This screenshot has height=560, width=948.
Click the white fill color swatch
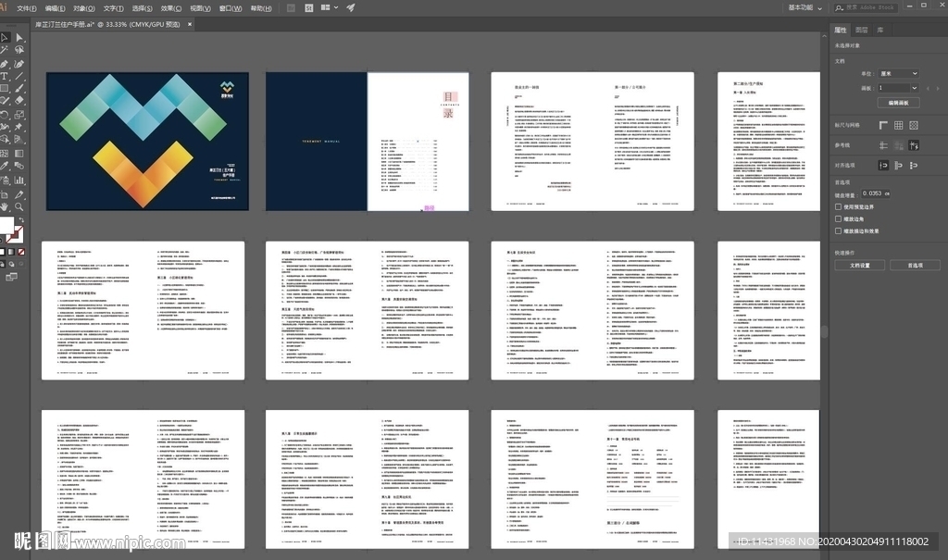point(6,226)
